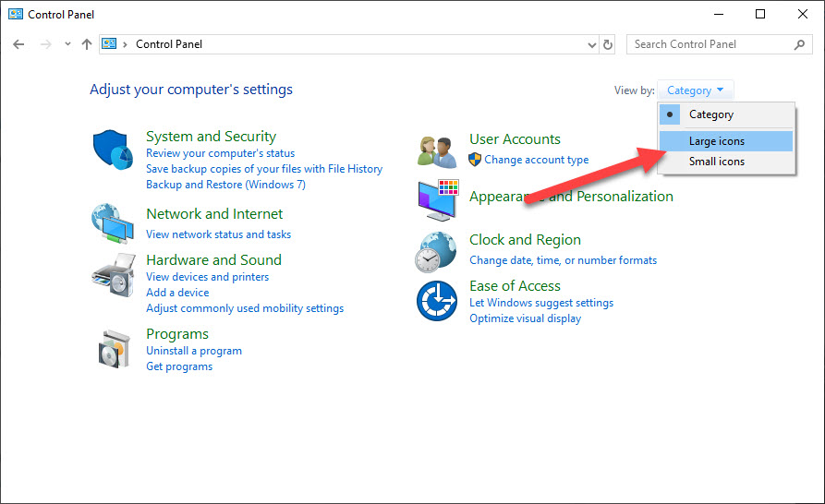
Task: Choose Large icons in the View by menu
Action: [726, 141]
